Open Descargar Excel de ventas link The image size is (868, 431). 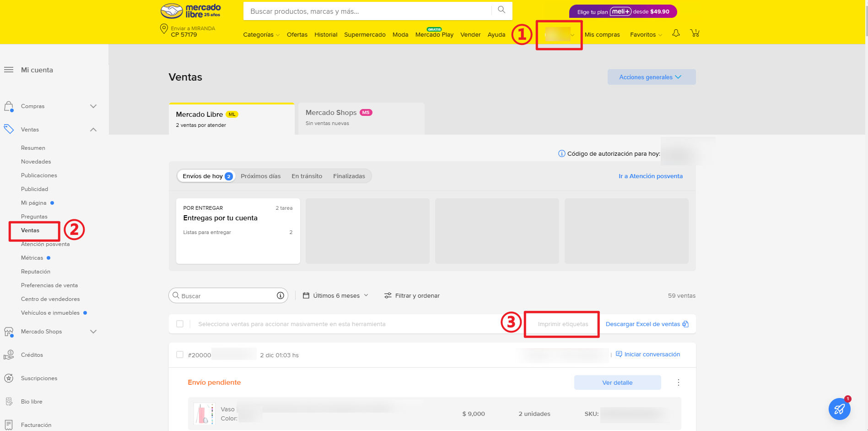pyautogui.click(x=647, y=324)
